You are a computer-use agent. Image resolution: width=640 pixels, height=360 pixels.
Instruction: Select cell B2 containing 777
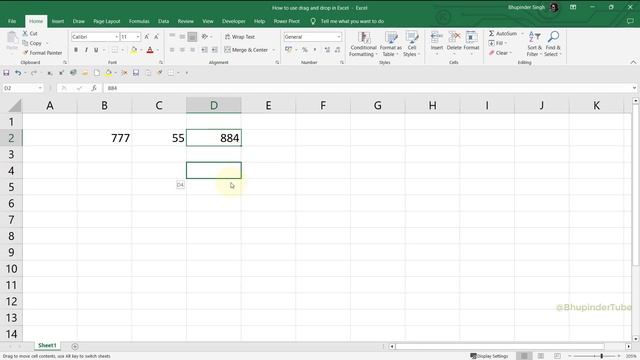click(x=104, y=138)
